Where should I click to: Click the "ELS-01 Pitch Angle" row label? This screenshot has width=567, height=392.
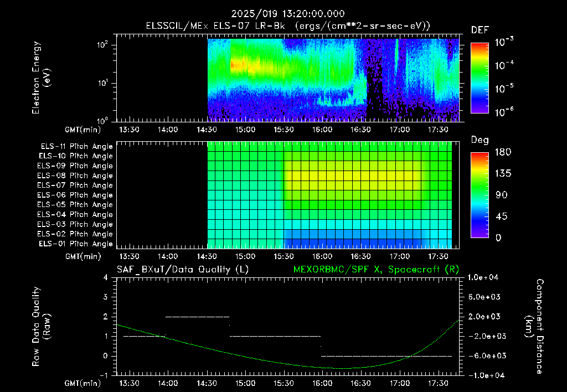pyautogui.click(x=76, y=244)
